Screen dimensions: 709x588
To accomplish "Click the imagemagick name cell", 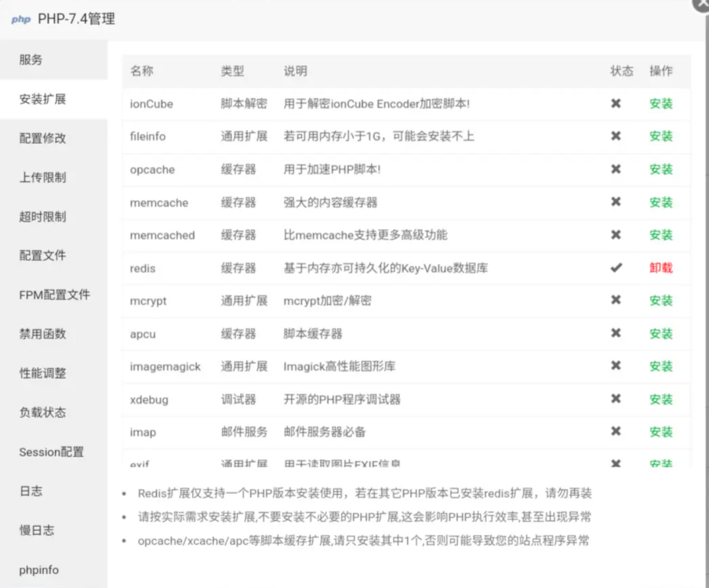I will point(166,367).
